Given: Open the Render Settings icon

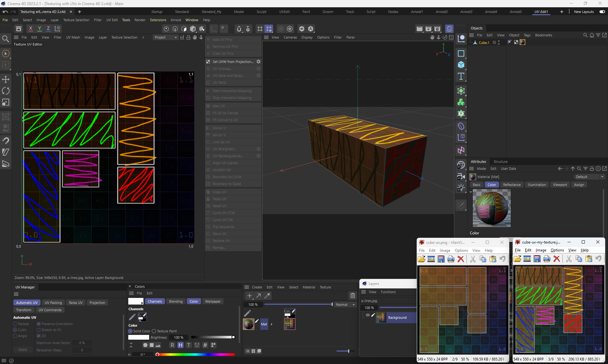Looking at the screenshot, I should point(437,29).
